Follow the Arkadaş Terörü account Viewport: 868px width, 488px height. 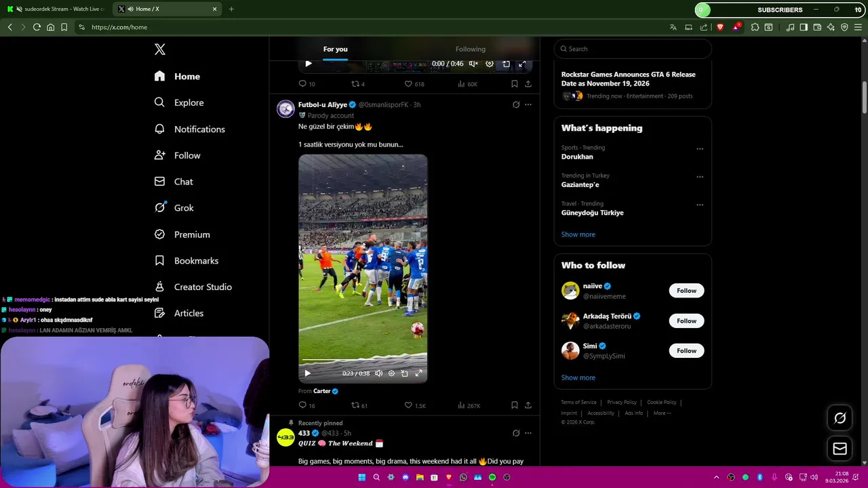point(686,321)
